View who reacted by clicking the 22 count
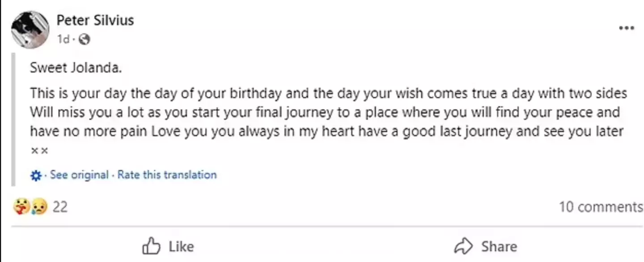Screen dimensions: 644x262 [59, 207]
